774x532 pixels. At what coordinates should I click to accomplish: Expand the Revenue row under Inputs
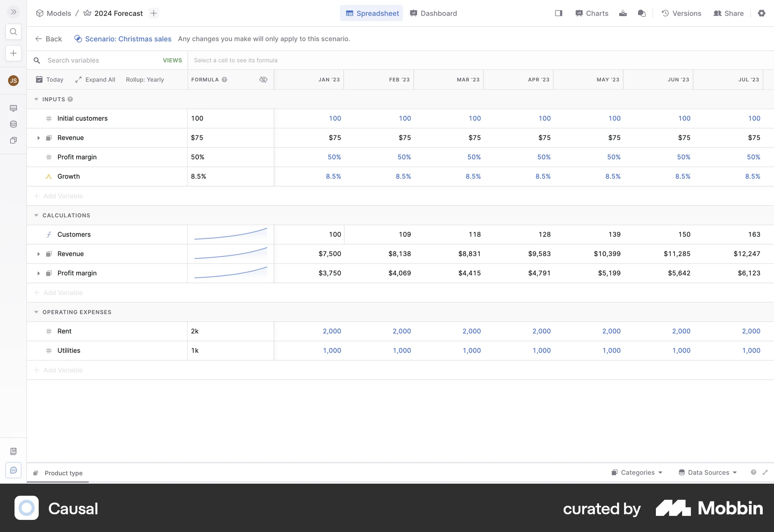[39, 138]
